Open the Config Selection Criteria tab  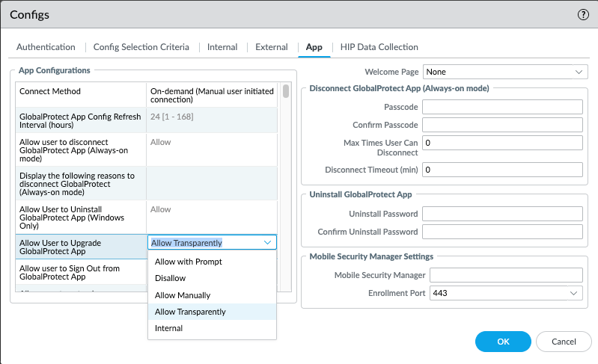click(141, 47)
